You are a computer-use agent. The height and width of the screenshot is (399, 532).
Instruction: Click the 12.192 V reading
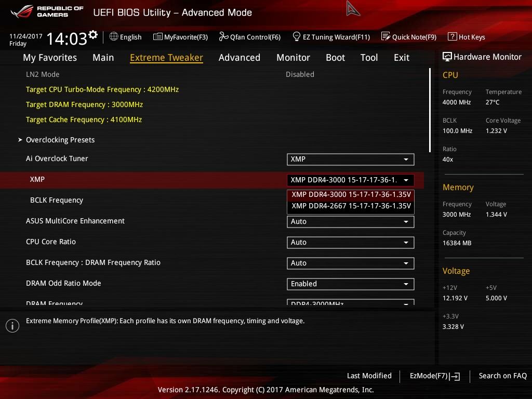pos(455,298)
